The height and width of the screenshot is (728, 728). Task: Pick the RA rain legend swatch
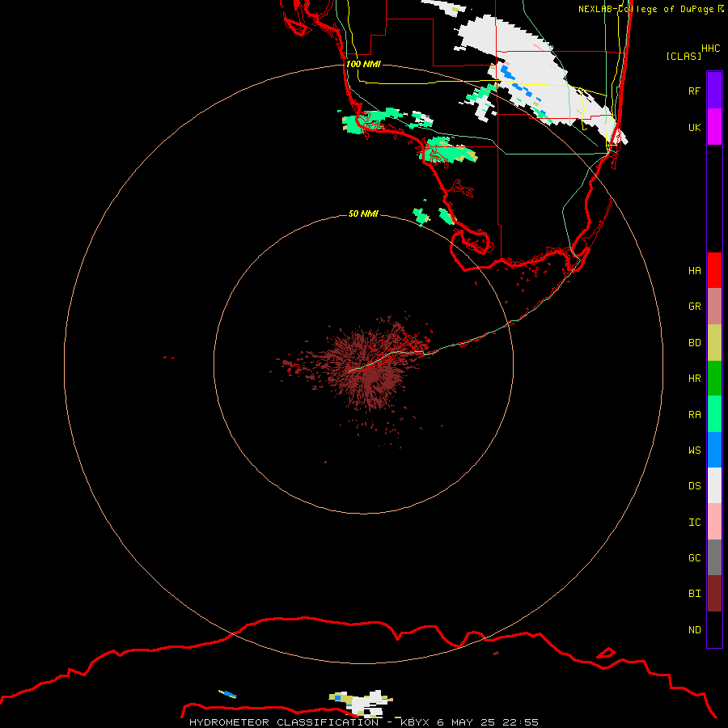714,414
